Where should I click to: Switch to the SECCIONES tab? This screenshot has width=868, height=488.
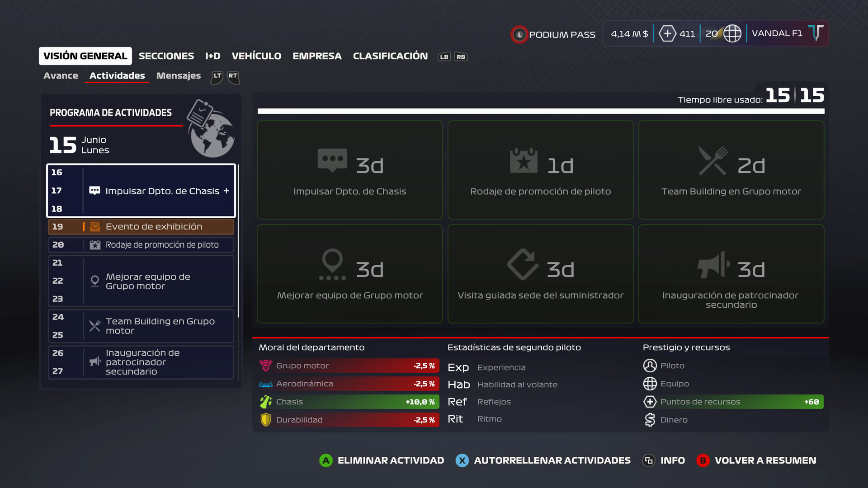166,56
